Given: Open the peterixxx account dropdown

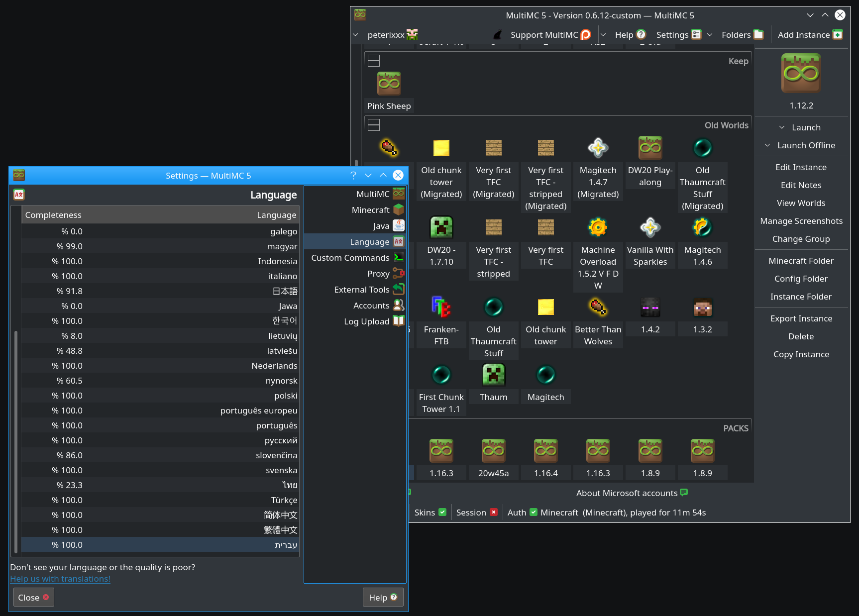Looking at the screenshot, I should point(356,34).
